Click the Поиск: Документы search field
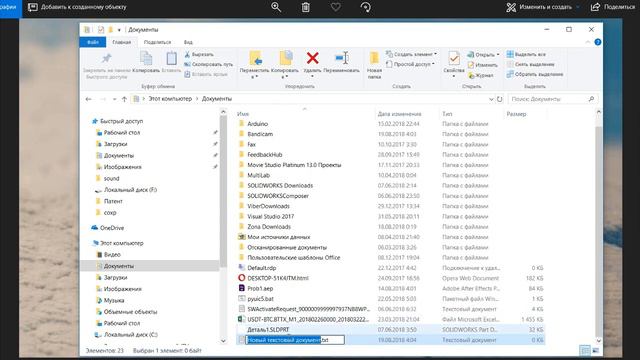Screen dimensions: 640x360 553,99
